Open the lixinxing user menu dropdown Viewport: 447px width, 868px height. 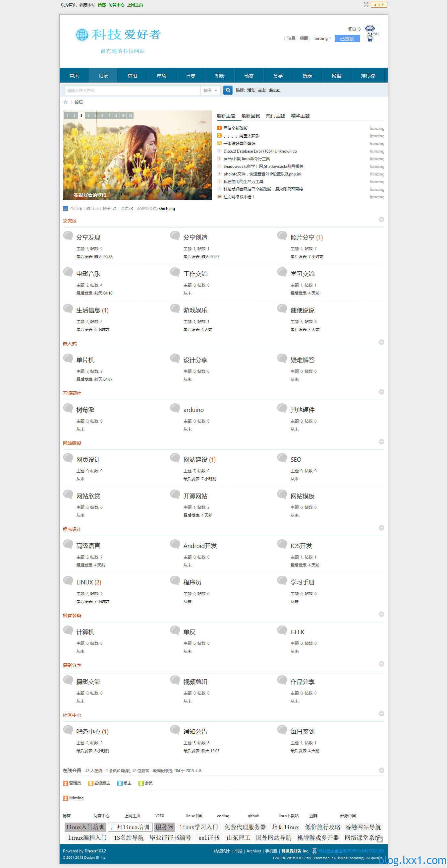point(322,38)
